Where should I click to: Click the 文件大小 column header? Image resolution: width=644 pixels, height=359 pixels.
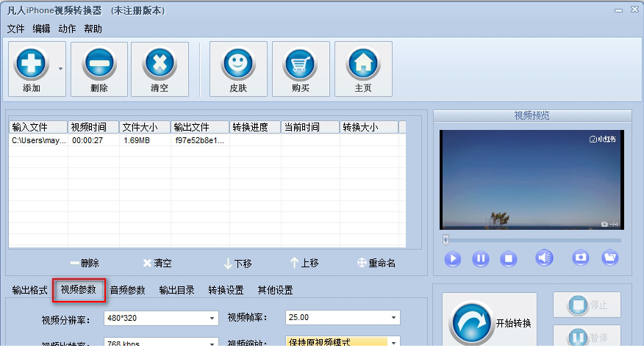coord(145,127)
